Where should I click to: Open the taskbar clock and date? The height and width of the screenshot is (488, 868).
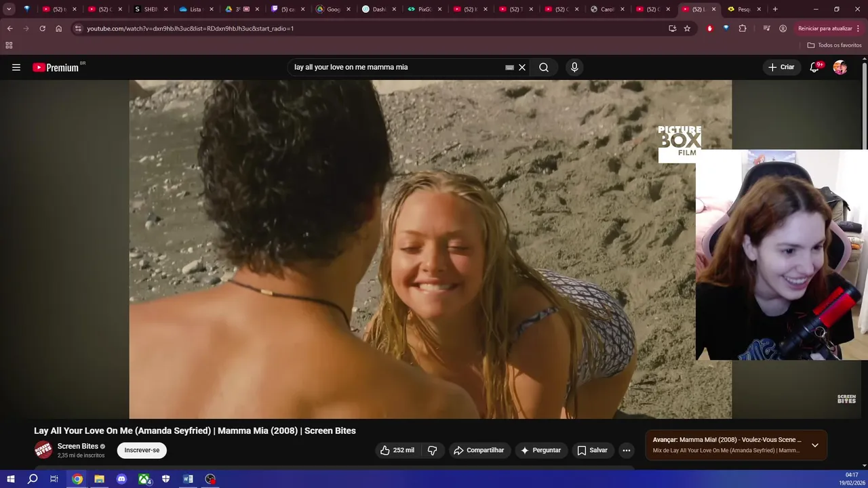852,479
